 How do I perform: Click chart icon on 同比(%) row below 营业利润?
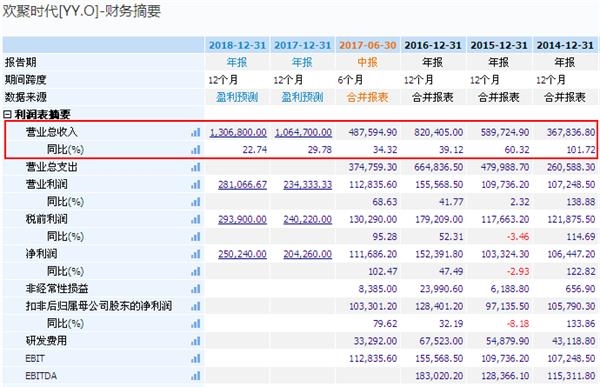(196, 202)
